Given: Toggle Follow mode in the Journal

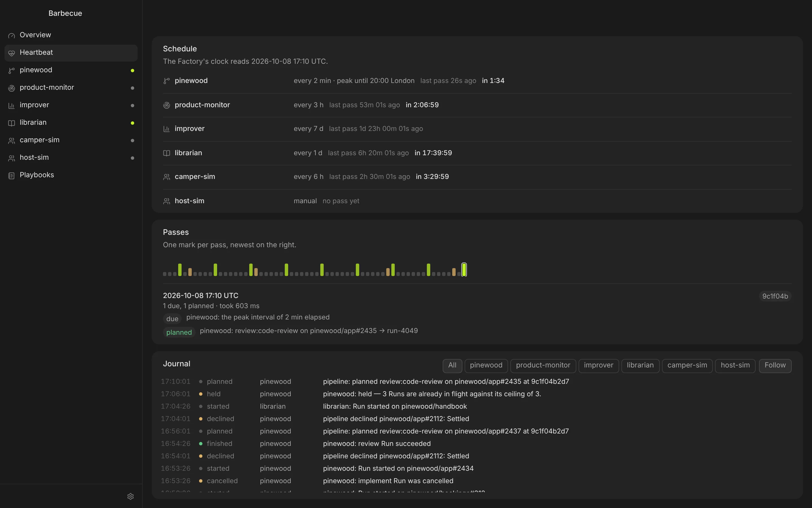Looking at the screenshot, I should (775, 365).
